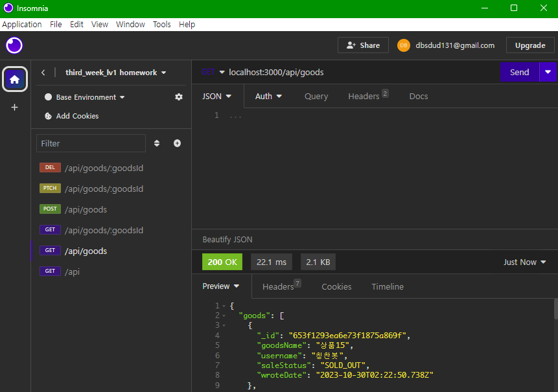
Task: Open the Home dashboard icon in sidebar
Action: [x=15, y=79]
